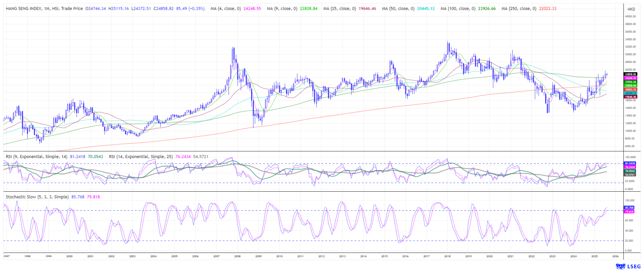Click the 2008 label on time axis

pos(237,256)
